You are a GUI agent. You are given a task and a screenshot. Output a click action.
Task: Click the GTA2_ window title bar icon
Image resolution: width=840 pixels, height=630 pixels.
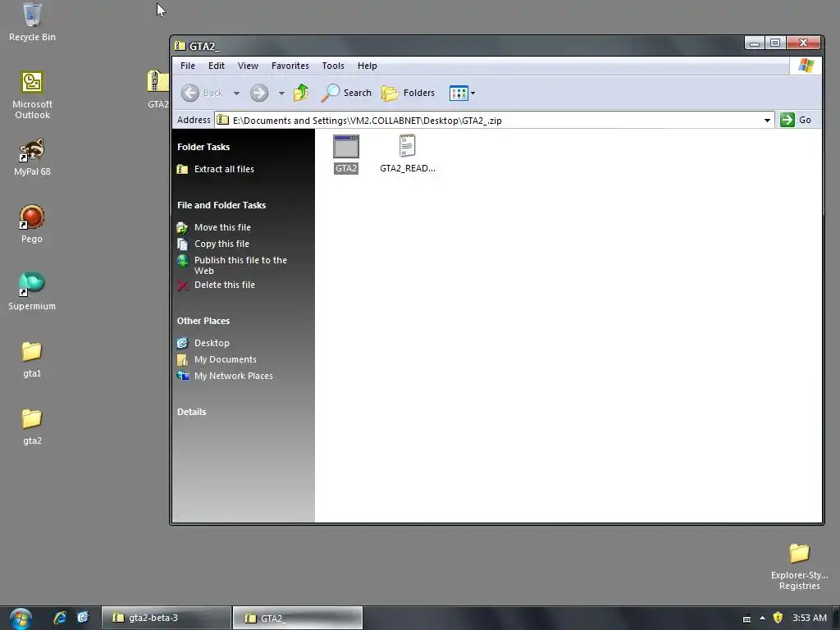click(x=180, y=46)
